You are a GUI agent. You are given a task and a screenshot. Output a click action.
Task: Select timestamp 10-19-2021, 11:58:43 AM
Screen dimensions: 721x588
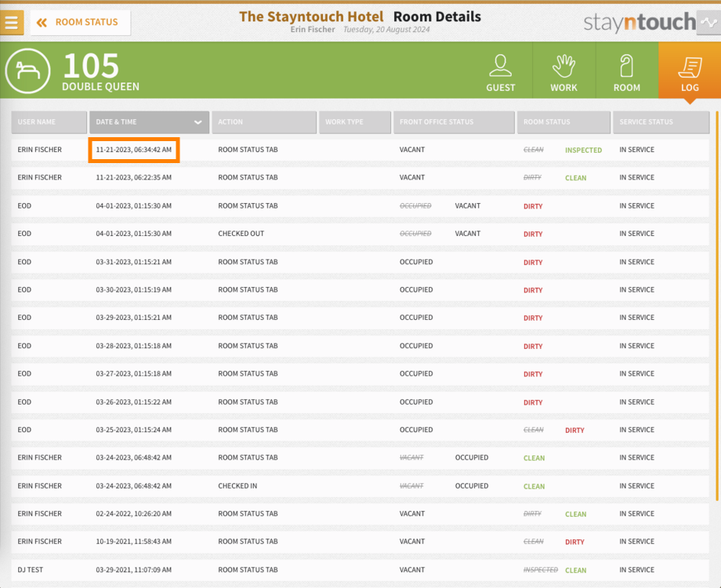134,542
